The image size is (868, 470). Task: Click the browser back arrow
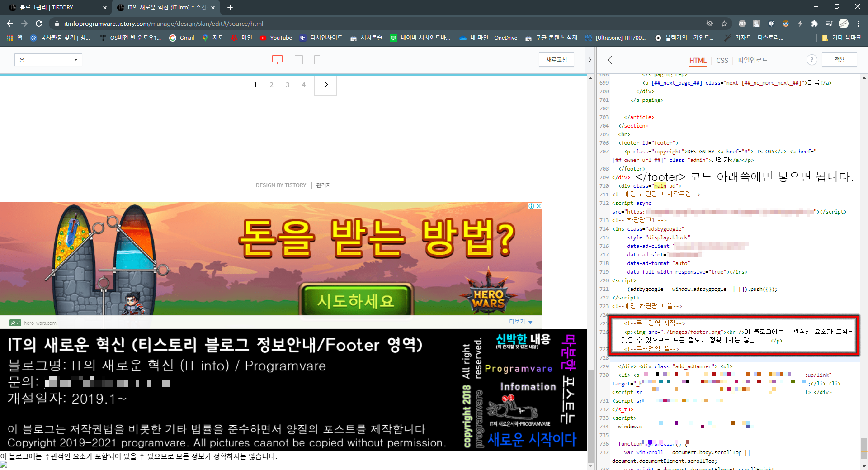10,24
